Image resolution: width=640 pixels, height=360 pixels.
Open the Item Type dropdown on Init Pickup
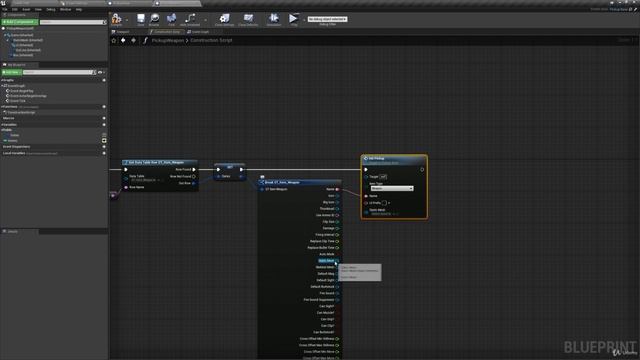tap(392, 189)
